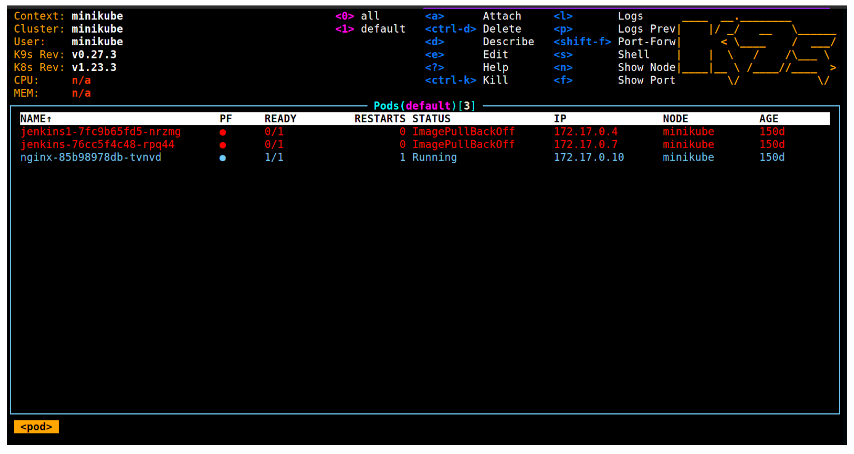Select pod nginx-85b98978db-tvnvd
Viewport: 854px width, 454px height.
click(x=91, y=157)
